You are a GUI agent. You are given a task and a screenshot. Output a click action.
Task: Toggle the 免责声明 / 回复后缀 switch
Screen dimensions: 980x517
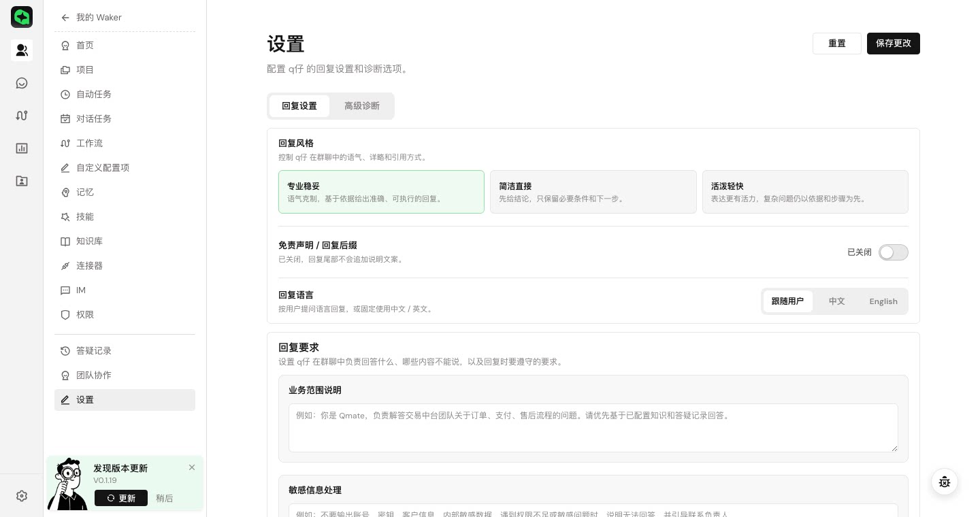point(894,252)
